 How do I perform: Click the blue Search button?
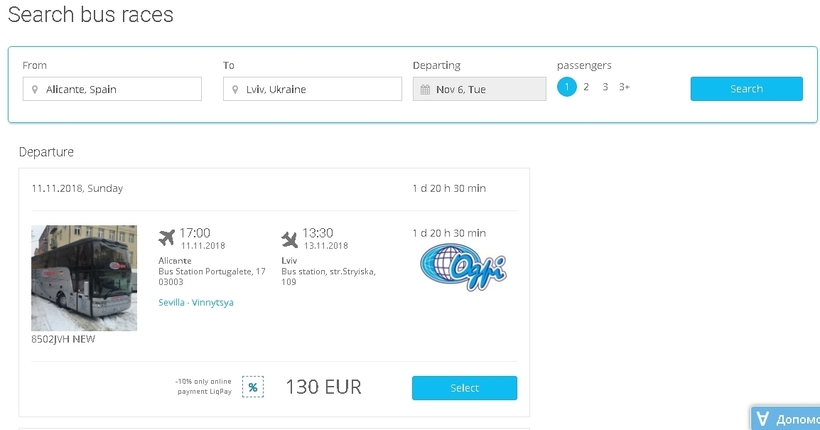746,89
